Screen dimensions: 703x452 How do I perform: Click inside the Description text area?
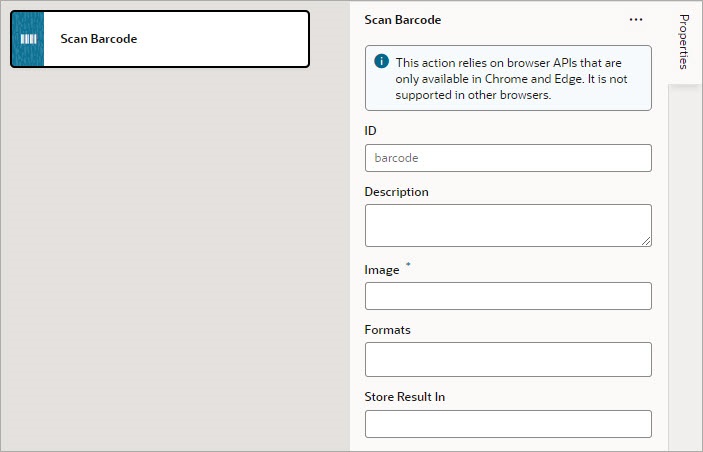(x=506, y=224)
